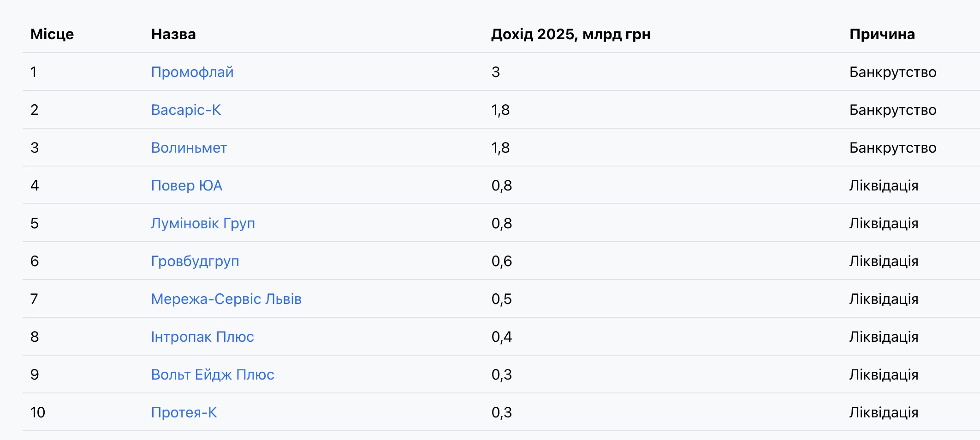
Task: Select the Причина column header
Action: point(882,34)
